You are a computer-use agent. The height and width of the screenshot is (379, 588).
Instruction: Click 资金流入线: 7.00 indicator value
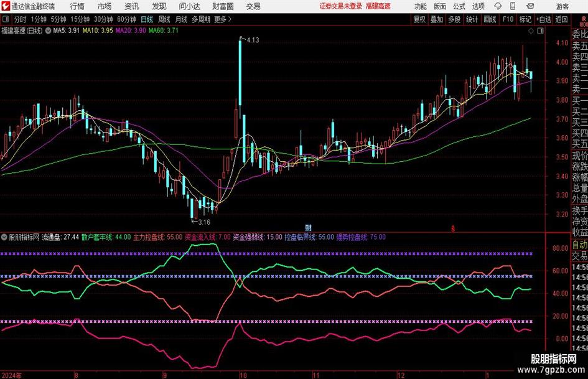pos(208,237)
